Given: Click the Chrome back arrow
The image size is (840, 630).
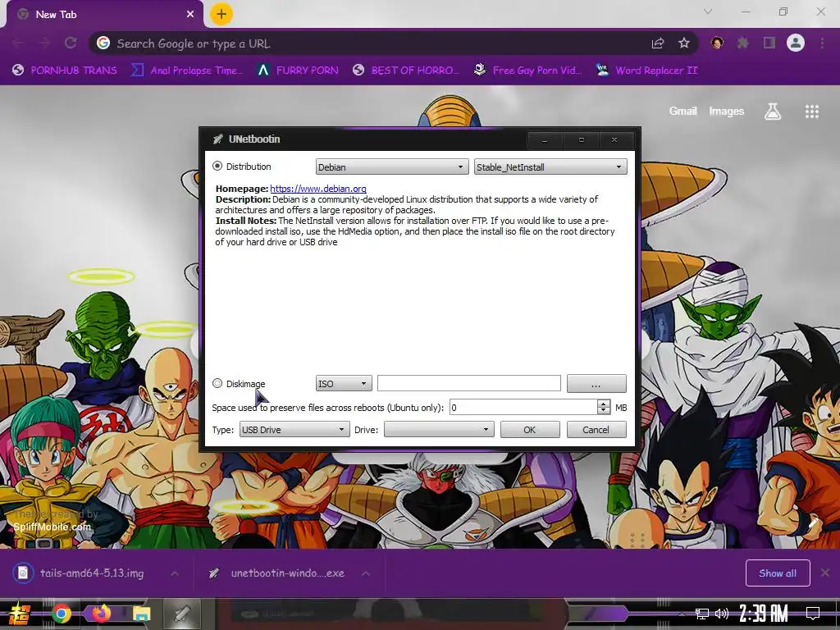Looking at the screenshot, I should point(18,43).
